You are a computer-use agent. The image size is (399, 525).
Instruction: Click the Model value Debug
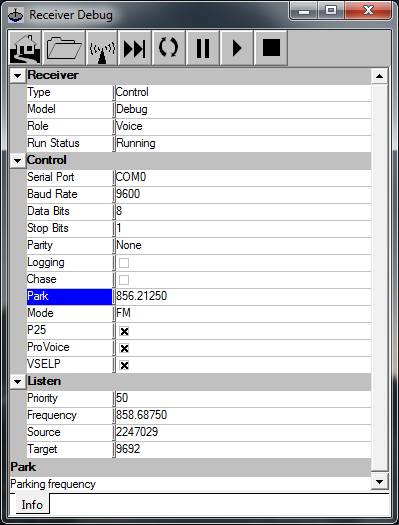coord(132,109)
